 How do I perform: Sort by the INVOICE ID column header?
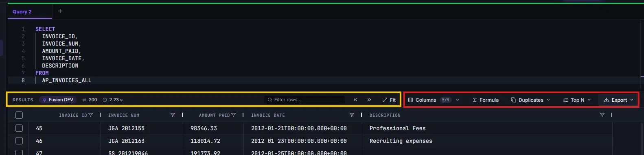[73, 116]
